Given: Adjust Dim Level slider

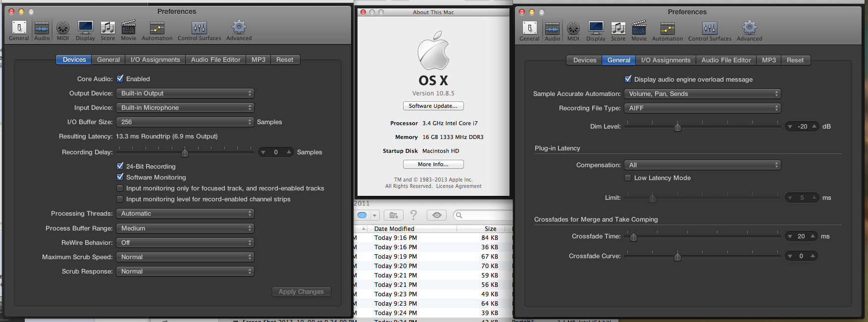Looking at the screenshot, I should pos(677,127).
